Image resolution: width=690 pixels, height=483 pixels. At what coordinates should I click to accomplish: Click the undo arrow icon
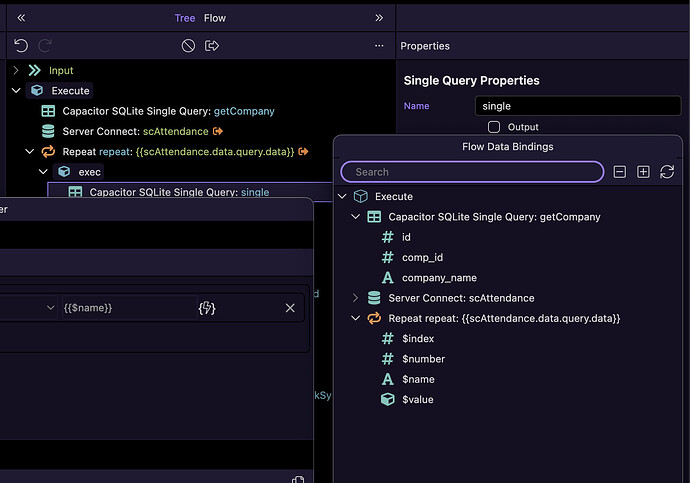[x=21, y=46]
